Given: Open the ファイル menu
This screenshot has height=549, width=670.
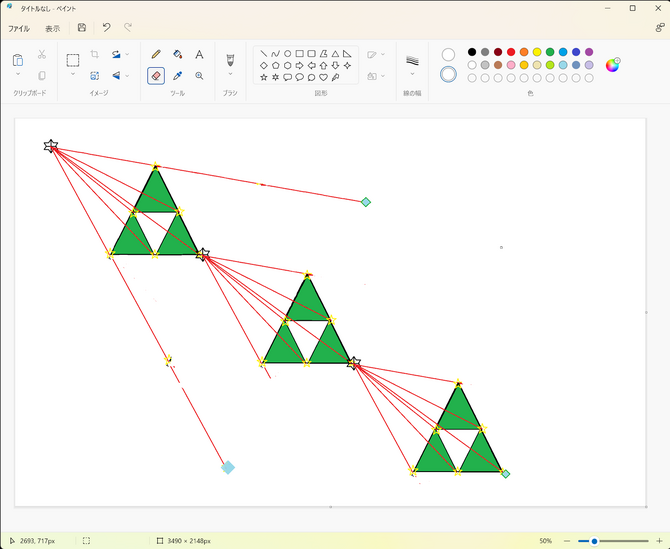Looking at the screenshot, I should click(19, 28).
